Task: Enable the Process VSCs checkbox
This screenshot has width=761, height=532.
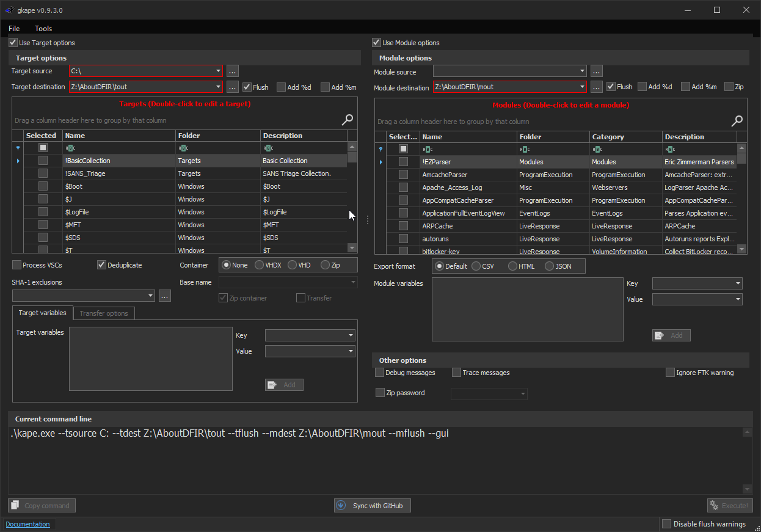Action: click(16, 265)
